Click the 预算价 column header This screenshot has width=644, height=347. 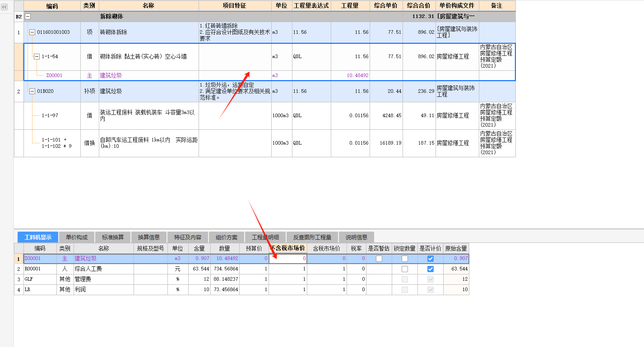pos(254,248)
